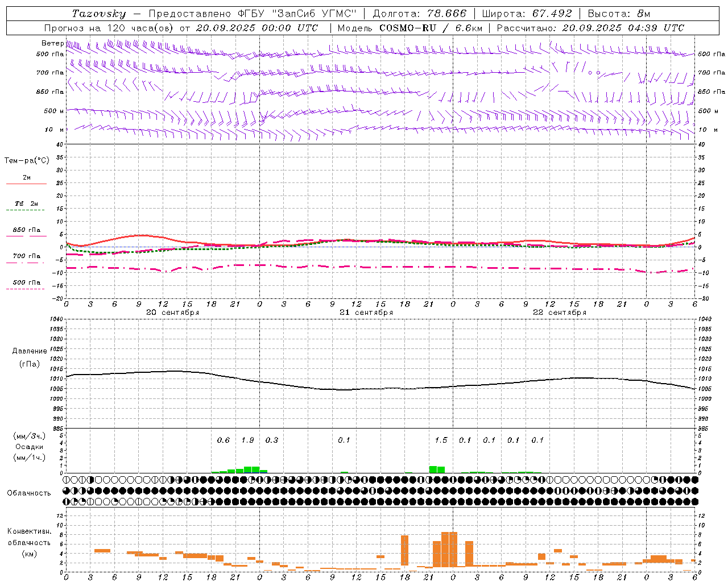This screenshot has height=582, width=728.
Task: Click the '22 сентября' date label
Action: [560, 313]
